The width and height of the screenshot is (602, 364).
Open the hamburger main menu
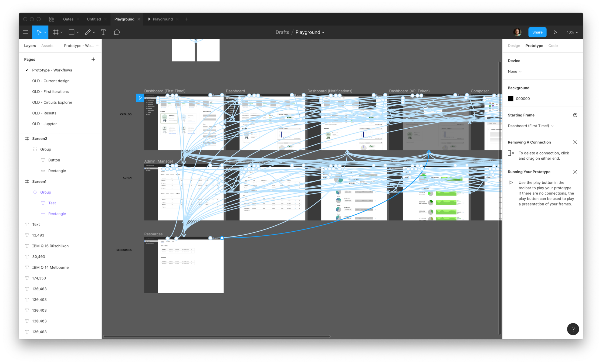(x=26, y=32)
